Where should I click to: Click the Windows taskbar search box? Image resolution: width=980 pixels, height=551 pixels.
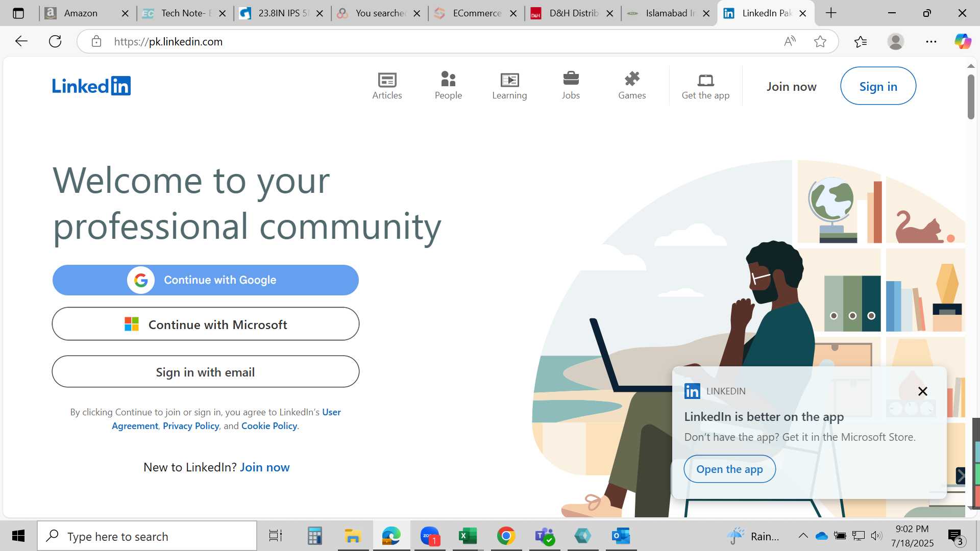pos(147,536)
